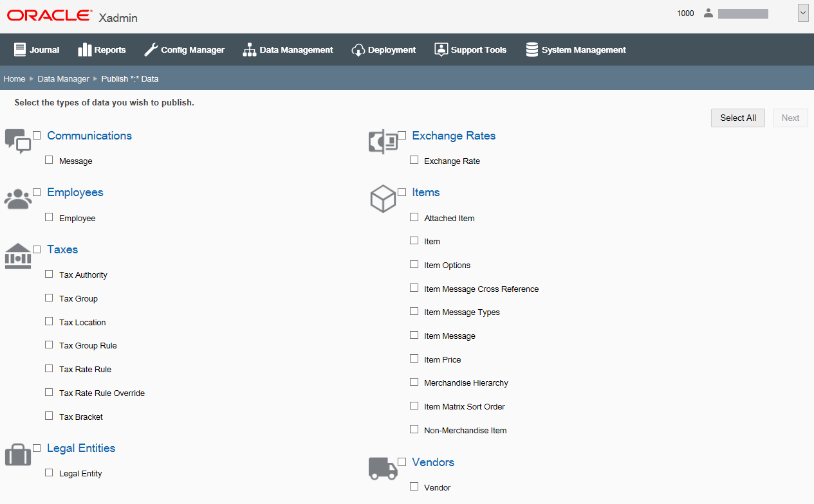The image size is (814, 504).
Task: Check the Item Price checkbox
Action: 414,358
